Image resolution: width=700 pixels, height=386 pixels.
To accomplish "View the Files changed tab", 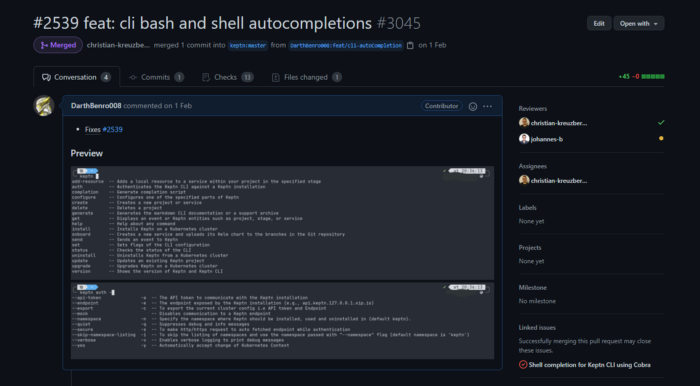I will pos(307,77).
